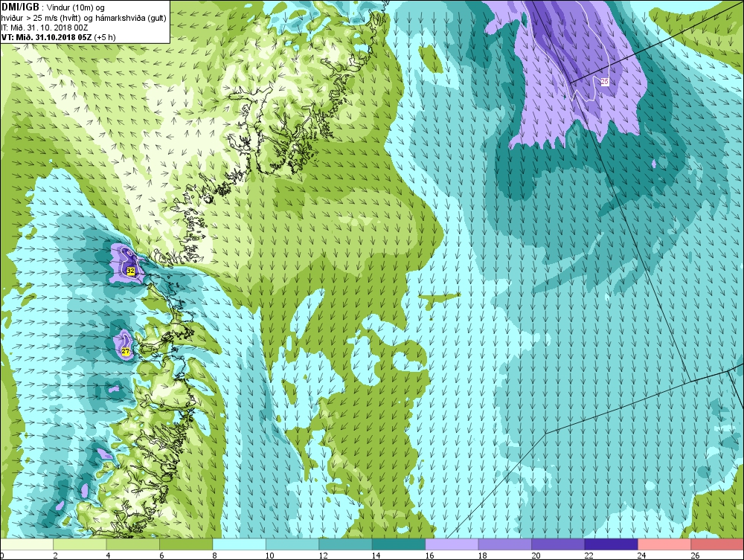Screen dimensions: 744x560
Task: Click the yellow gust label 32
Action: click(130, 271)
